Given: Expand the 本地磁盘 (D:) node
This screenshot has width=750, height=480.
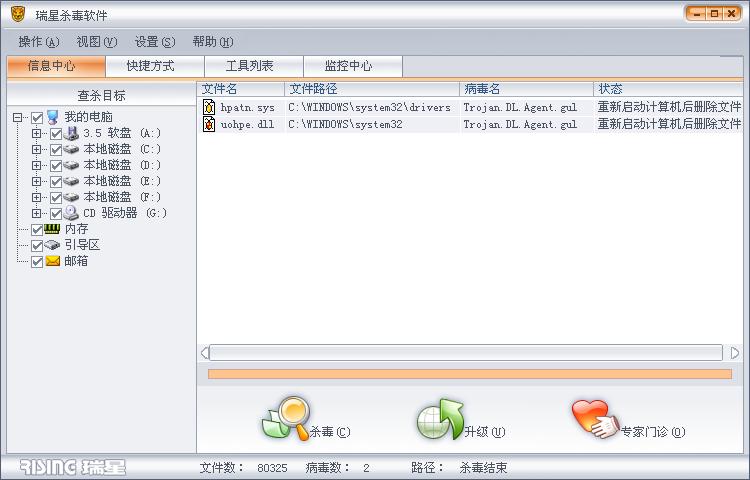Looking at the screenshot, I should [x=36, y=165].
